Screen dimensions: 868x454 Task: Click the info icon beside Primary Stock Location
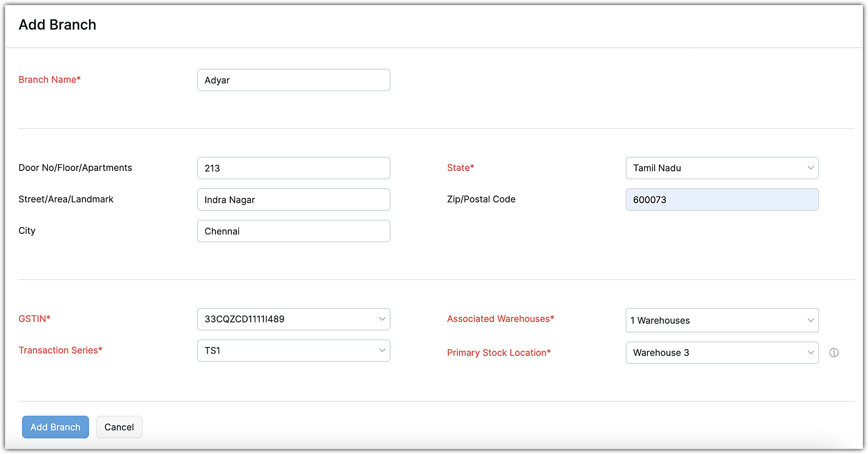[834, 353]
